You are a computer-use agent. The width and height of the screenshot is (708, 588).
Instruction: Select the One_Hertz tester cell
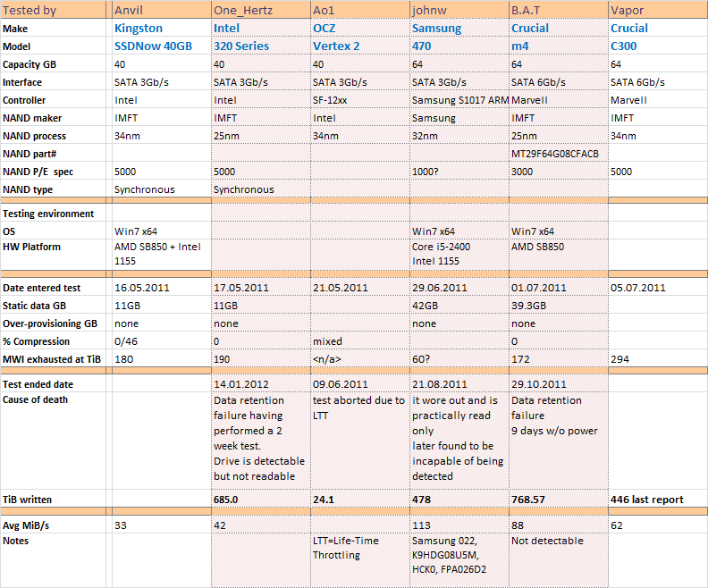pyautogui.click(x=261, y=10)
